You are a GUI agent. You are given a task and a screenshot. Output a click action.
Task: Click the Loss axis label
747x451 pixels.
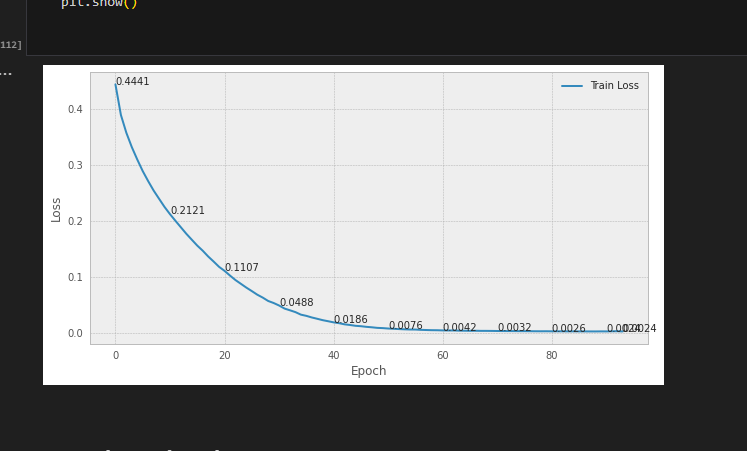point(56,210)
